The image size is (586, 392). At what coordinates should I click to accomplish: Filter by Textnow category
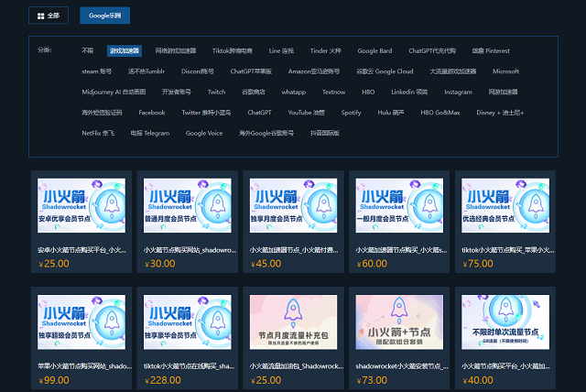pyautogui.click(x=333, y=92)
